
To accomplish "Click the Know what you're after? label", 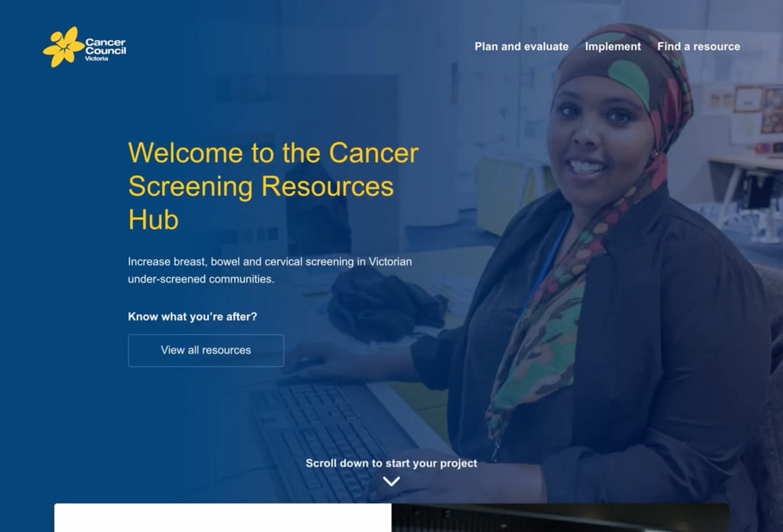I will (x=192, y=317).
